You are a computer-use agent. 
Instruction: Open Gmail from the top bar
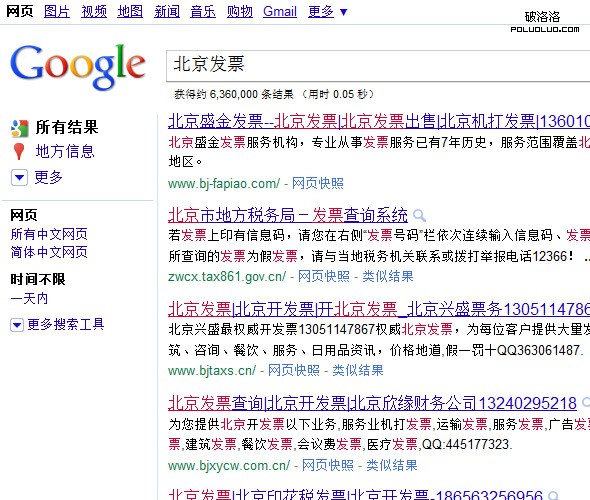coord(280,12)
